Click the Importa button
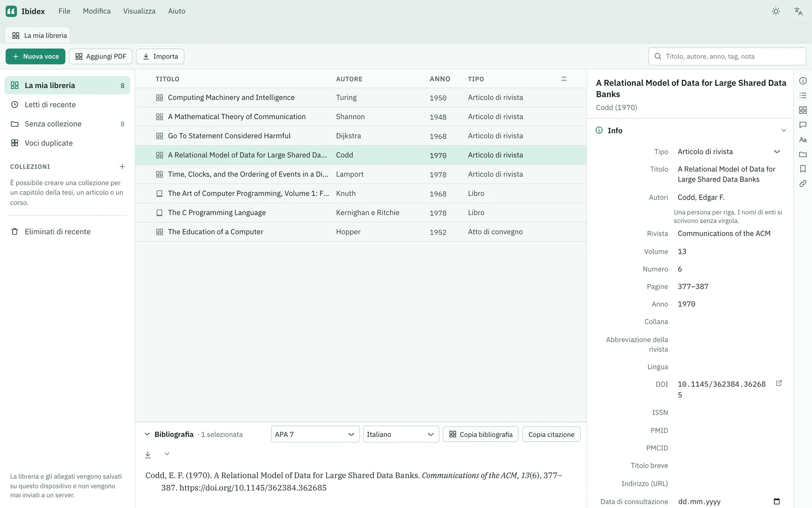This screenshot has width=812, height=508. pos(160,56)
